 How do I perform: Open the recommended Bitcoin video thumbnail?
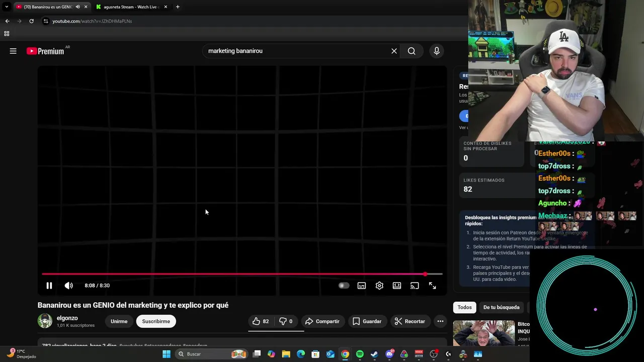[484, 333]
